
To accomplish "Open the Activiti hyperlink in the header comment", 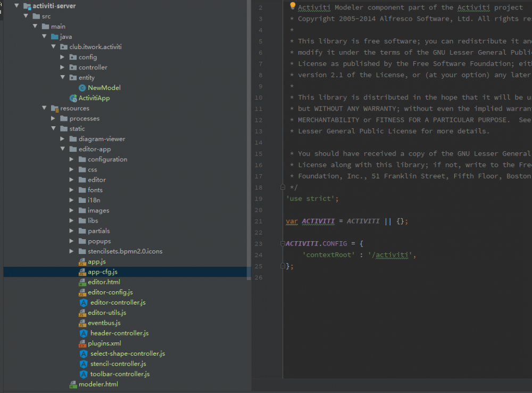I will tap(314, 7).
